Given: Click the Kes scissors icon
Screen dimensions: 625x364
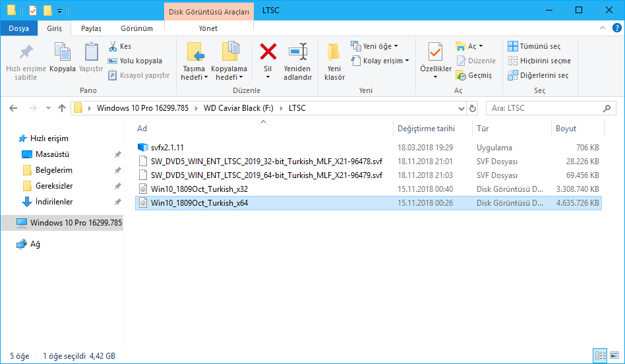Looking at the screenshot, I should pos(113,46).
